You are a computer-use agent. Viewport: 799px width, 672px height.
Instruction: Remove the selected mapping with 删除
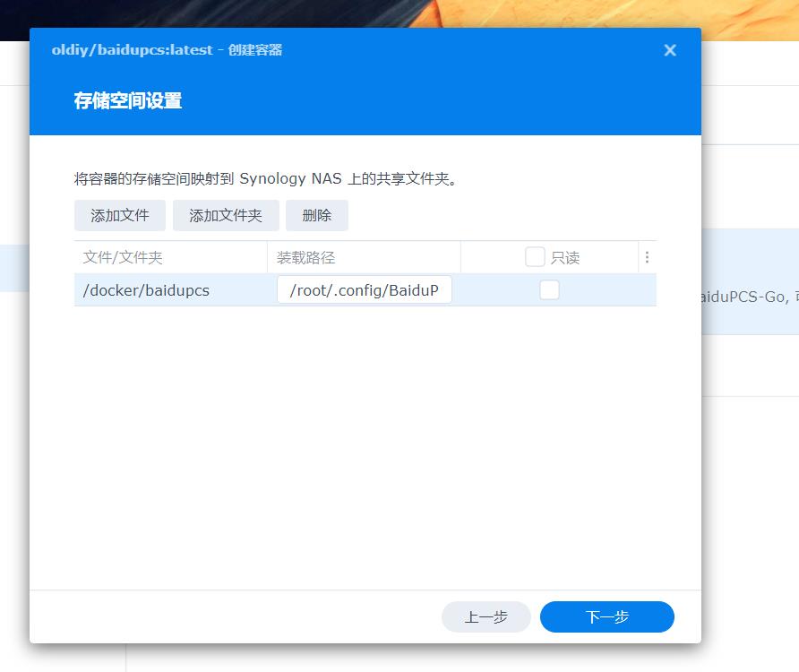tap(316, 215)
